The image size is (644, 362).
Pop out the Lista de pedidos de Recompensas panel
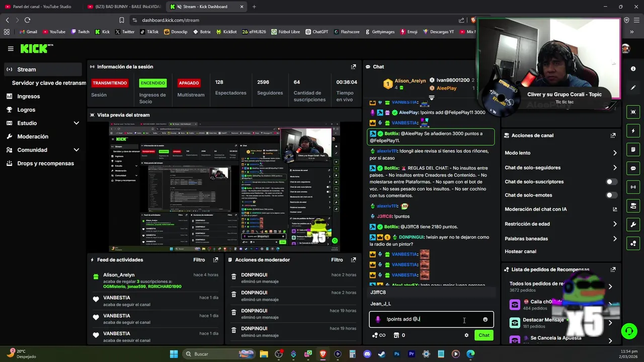tap(613, 269)
